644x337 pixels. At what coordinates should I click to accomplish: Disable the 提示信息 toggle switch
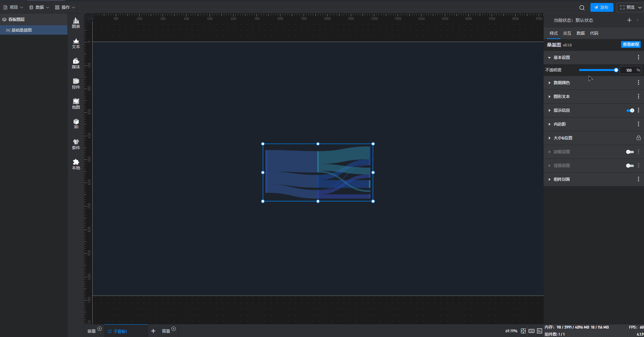point(630,110)
